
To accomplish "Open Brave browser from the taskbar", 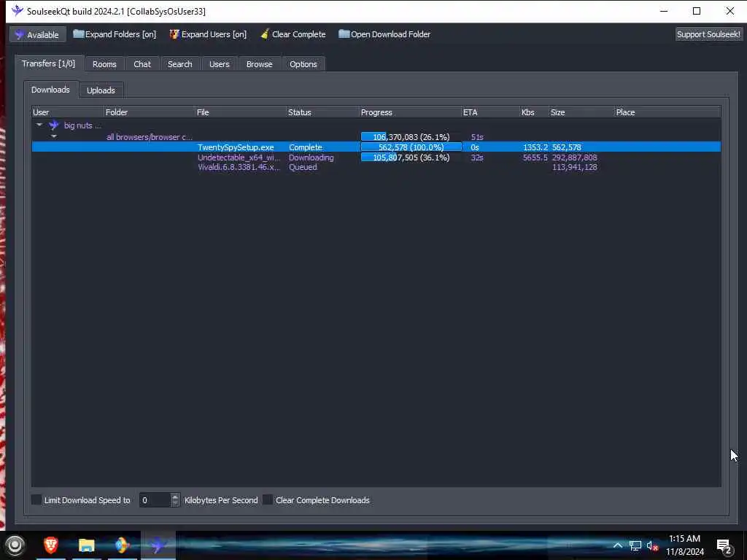I will [x=50, y=545].
